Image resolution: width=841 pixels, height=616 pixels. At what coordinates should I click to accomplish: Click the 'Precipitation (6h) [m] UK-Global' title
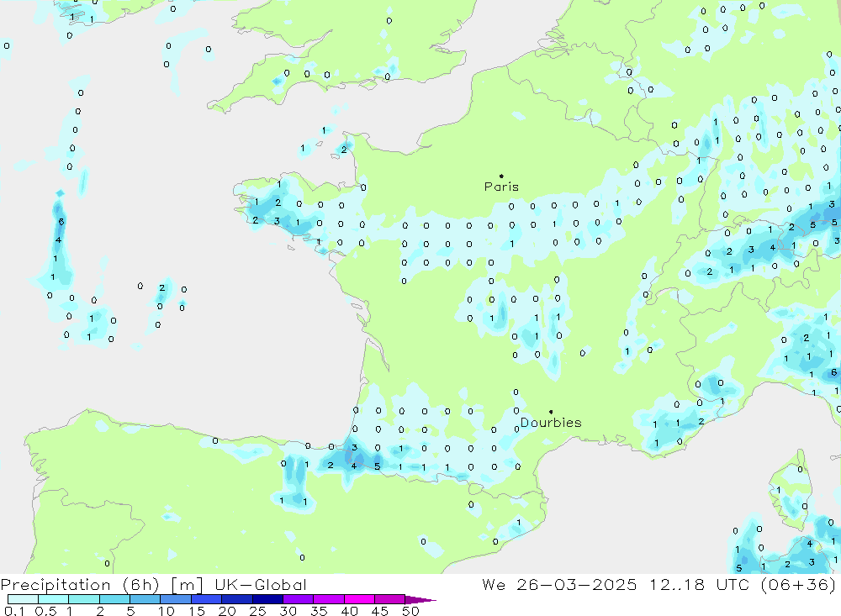click(x=153, y=584)
